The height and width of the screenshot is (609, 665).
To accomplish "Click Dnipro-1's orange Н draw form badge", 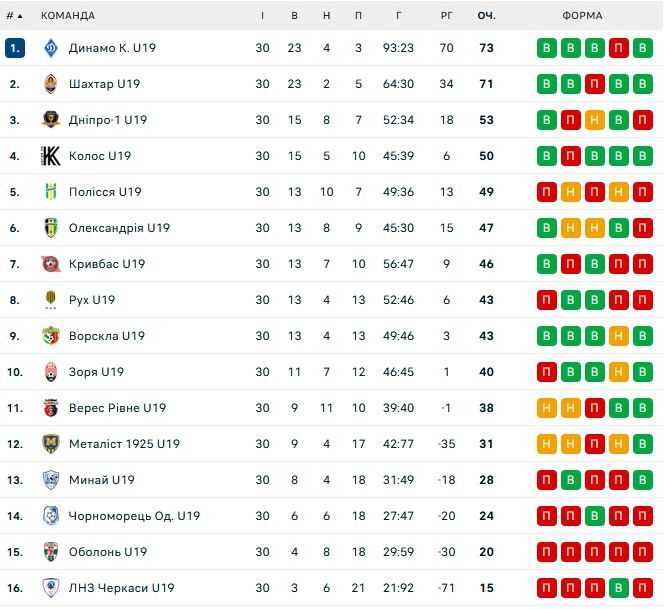I will tap(595, 120).
